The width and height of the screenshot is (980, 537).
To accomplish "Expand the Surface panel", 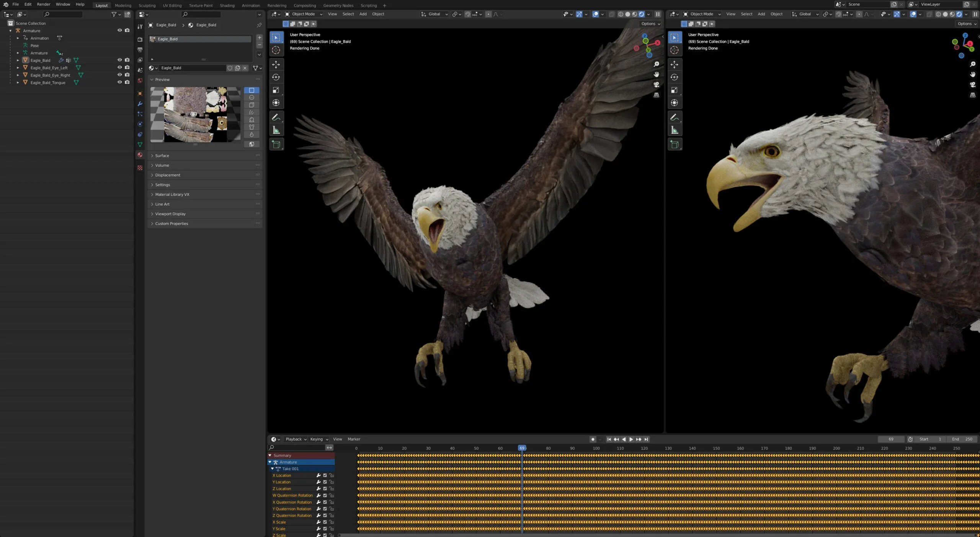I will [x=162, y=155].
